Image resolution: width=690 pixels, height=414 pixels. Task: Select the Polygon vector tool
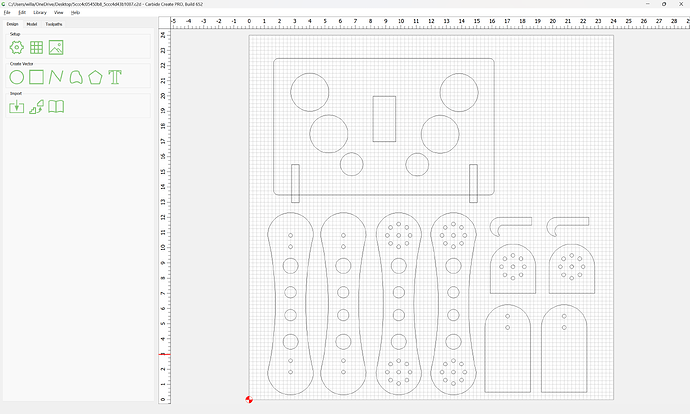click(x=95, y=77)
